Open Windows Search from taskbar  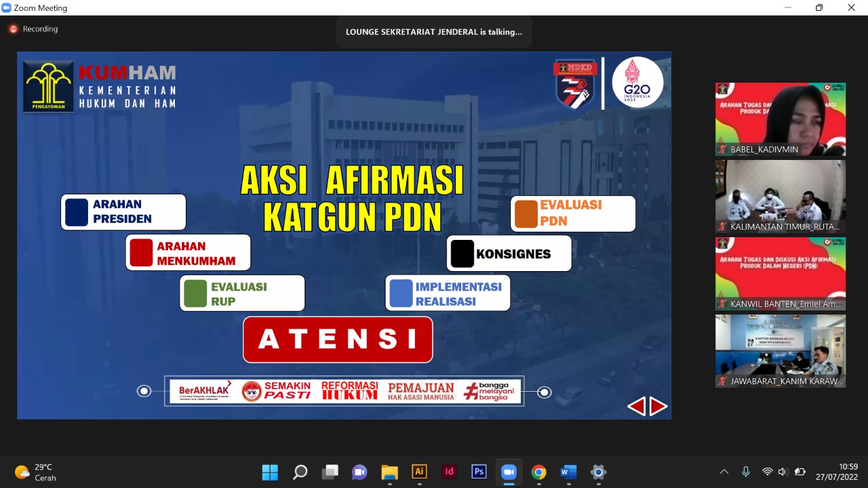(x=300, y=472)
